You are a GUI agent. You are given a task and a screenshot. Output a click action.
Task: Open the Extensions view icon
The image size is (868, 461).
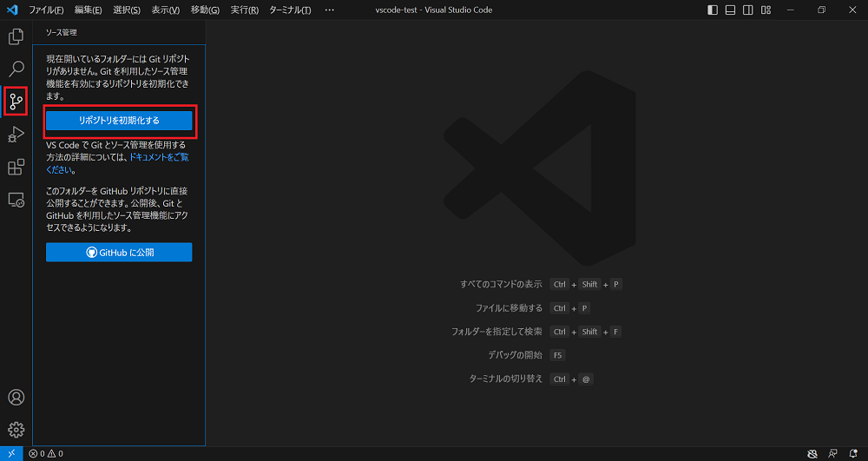click(x=16, y=167)
